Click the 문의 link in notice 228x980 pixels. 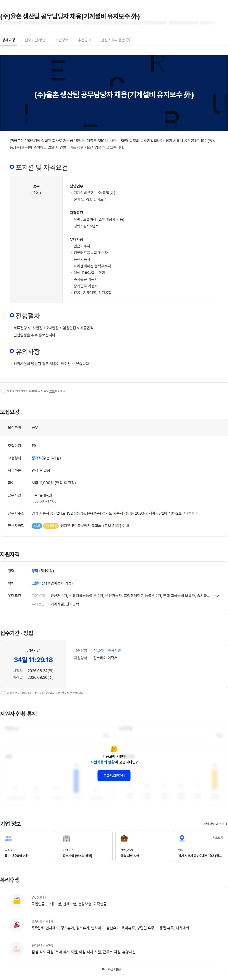[52, 391]
